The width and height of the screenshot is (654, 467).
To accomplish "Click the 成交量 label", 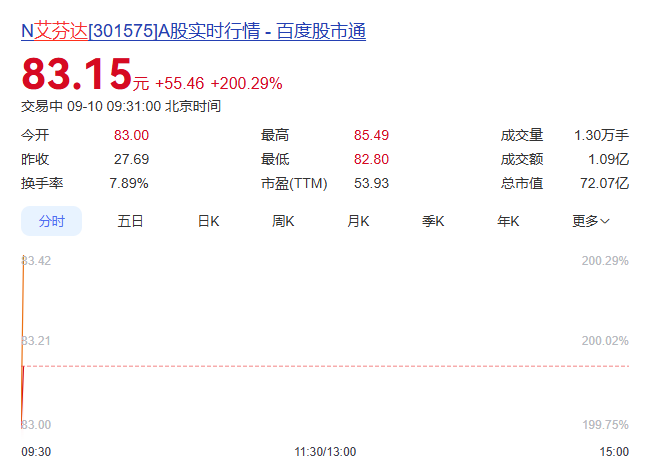I will pyautogui.click(x=522, y=135).
